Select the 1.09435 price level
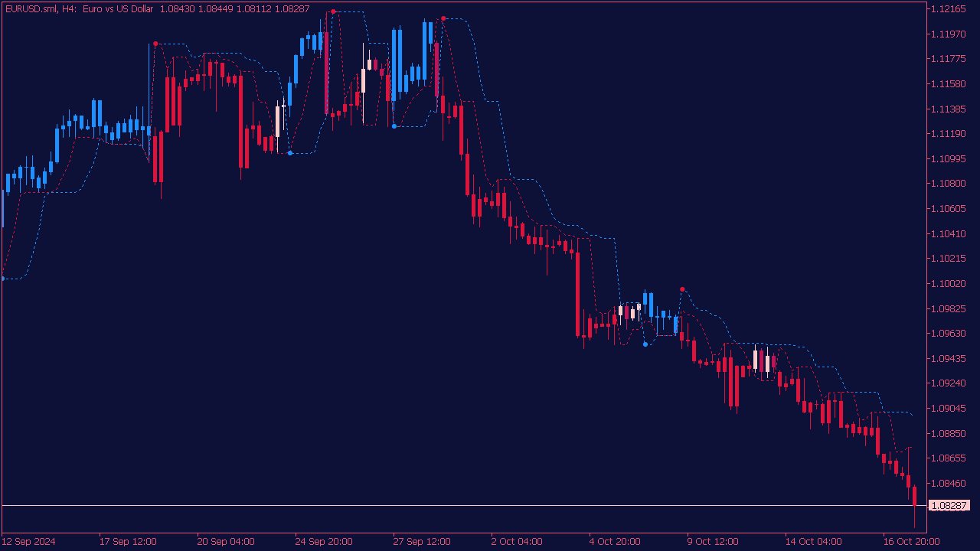This screenshot has width=980, height=551. (949, 358)
